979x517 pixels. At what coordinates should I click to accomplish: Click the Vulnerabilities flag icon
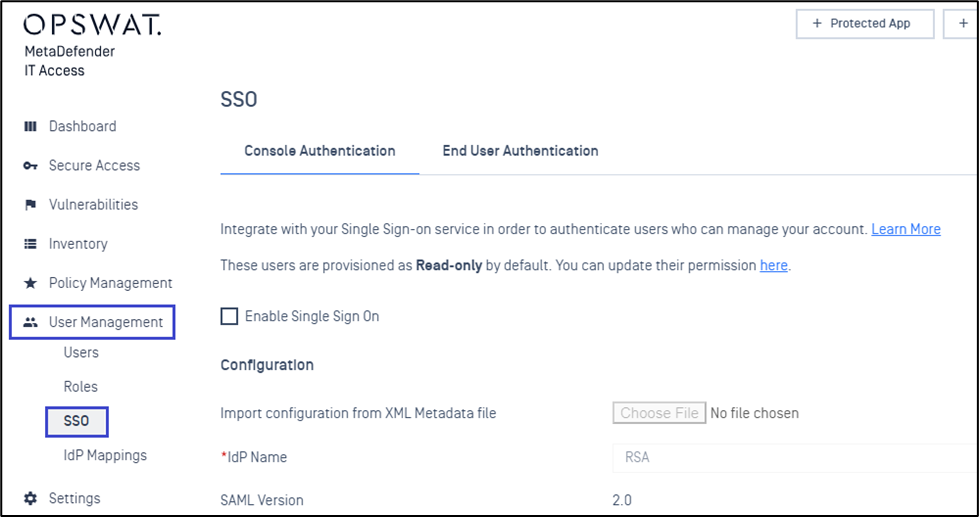click(30, 205)
